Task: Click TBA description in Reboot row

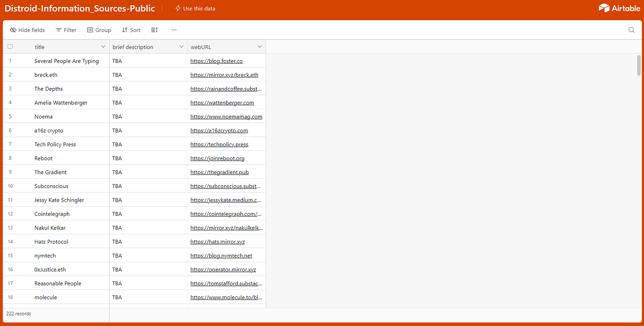Action: point(117,158)
